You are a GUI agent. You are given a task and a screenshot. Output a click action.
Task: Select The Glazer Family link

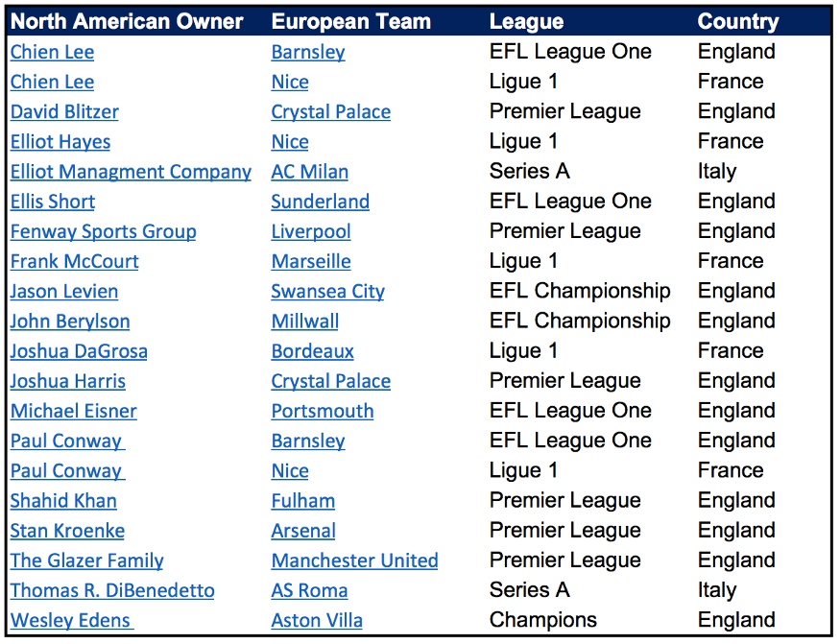coord(86,561)
